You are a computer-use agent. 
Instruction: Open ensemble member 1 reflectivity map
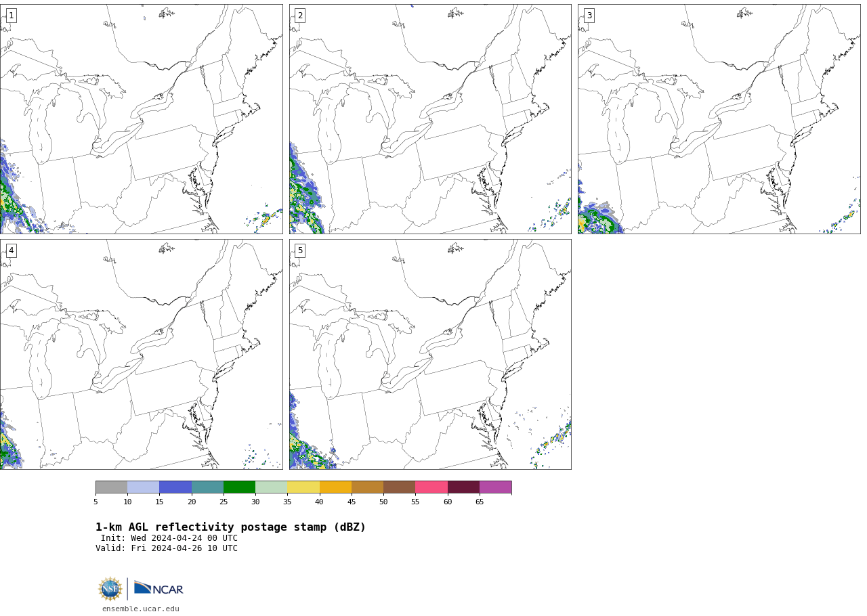141,119
